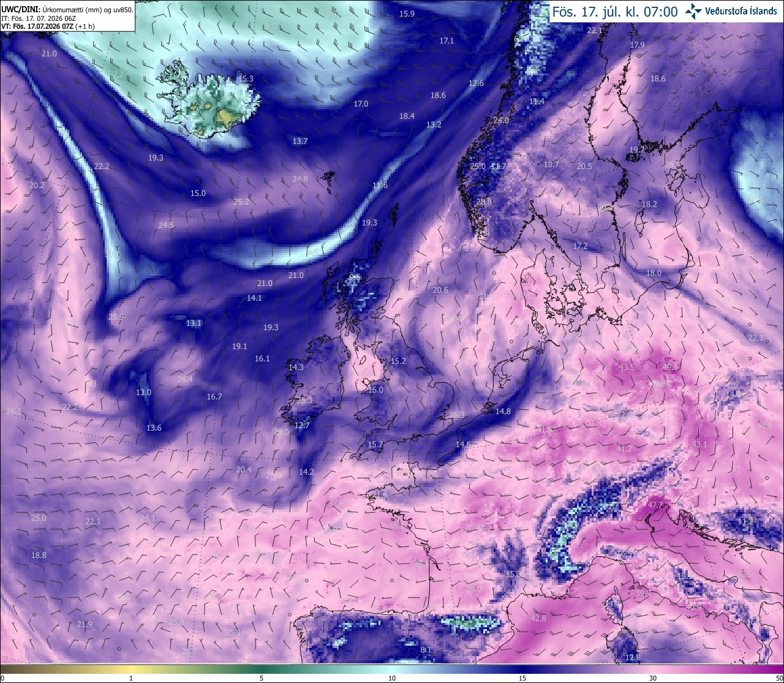Select the VT valid time line in header
The image size is (784, 683).
48,26
